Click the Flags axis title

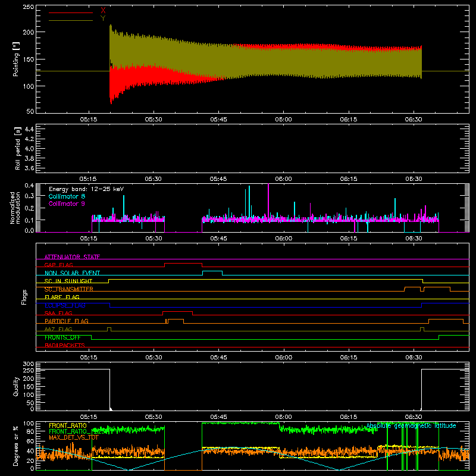point(24,297)
